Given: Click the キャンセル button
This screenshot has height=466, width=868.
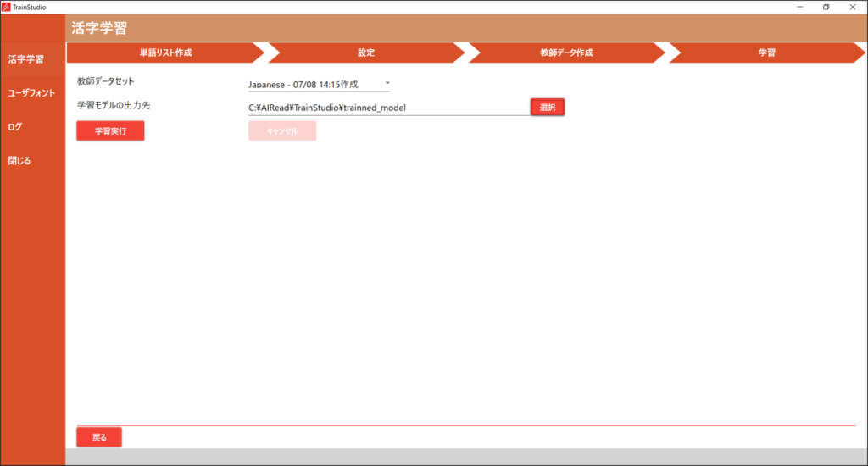Looking at the screenshot, I should 282,131.
